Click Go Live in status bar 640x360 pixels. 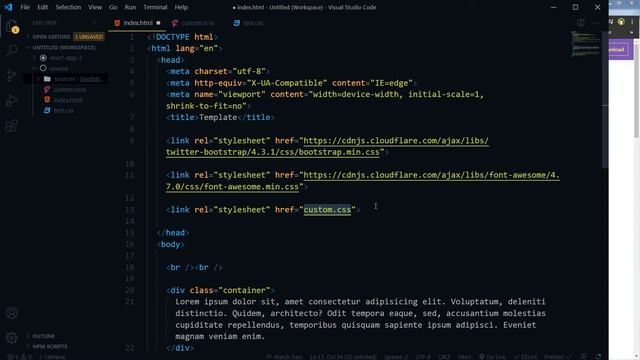click(492, 357)
